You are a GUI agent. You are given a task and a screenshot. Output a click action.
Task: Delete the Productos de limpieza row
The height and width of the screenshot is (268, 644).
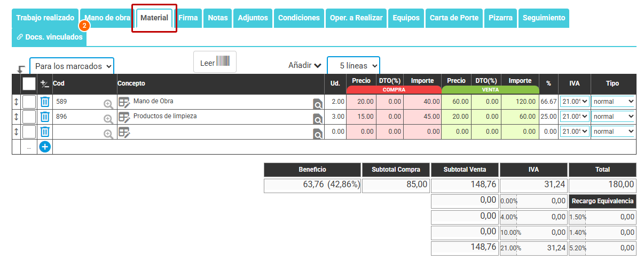pos(45,117)
